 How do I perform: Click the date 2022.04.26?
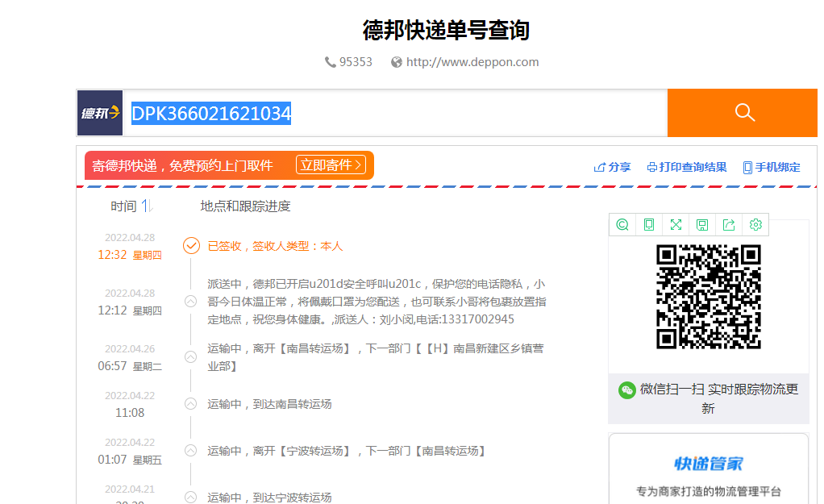click(x=130, y=349)
